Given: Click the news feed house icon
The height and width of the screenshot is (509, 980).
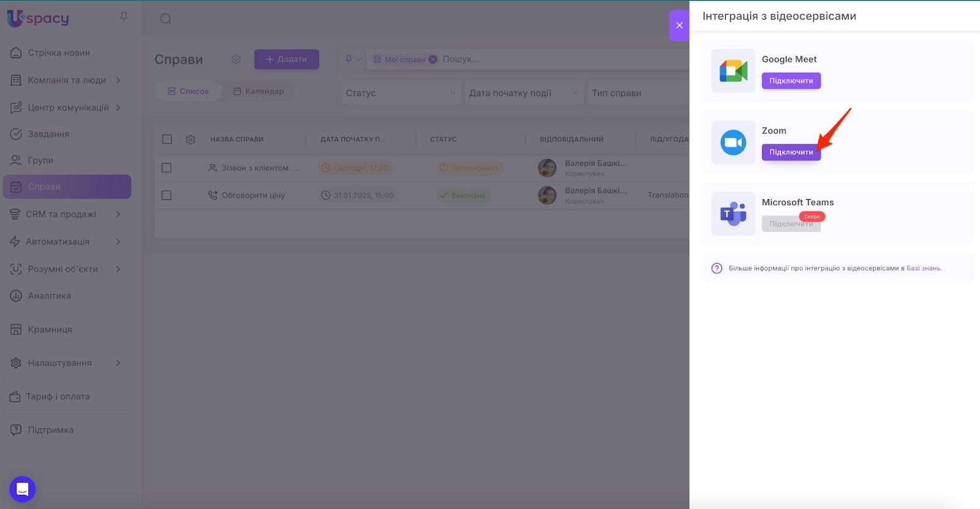Looking at the screenshot, I should [x=16, y=53].
